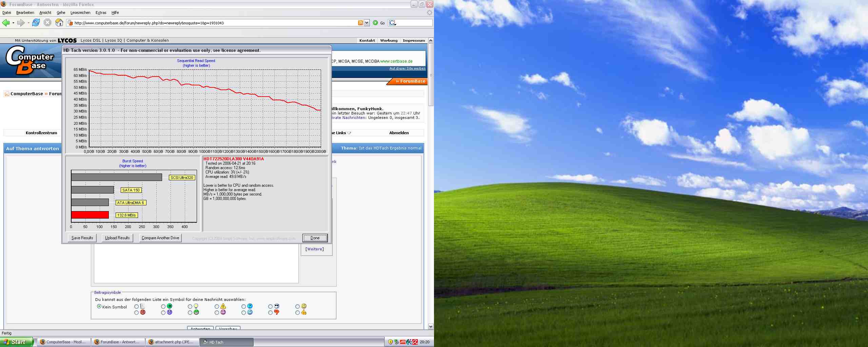868x347 pixels.
Task: Click the ForumBase orange tab
Action: [x=408, y=81]
